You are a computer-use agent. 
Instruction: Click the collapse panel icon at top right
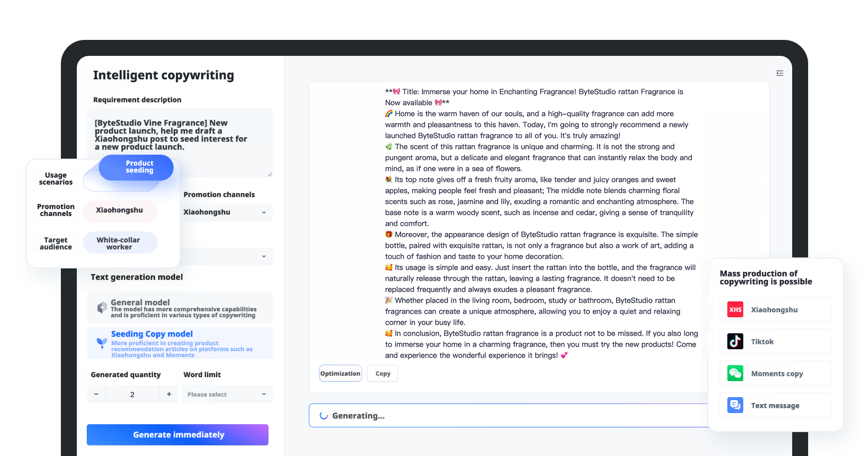(x=780, y=73)
